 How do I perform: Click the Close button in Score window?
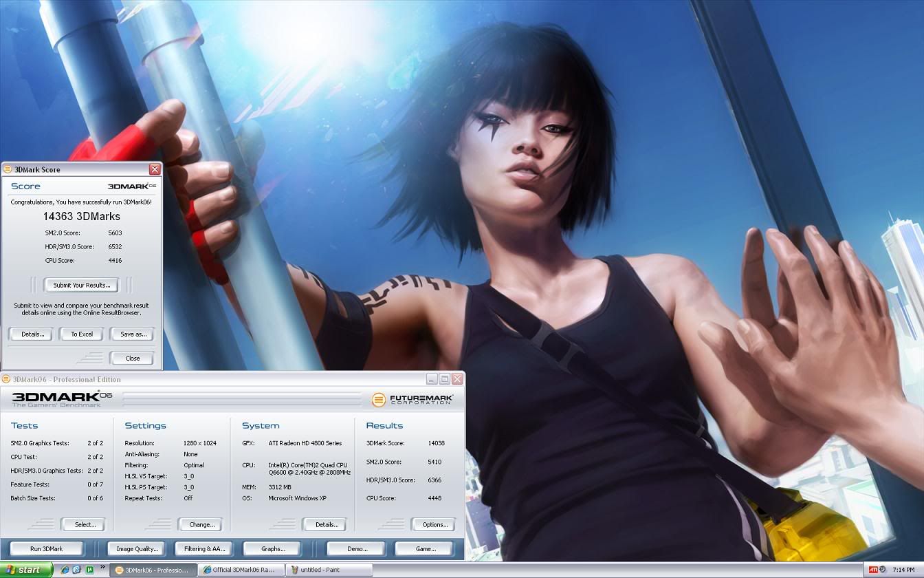133,358
